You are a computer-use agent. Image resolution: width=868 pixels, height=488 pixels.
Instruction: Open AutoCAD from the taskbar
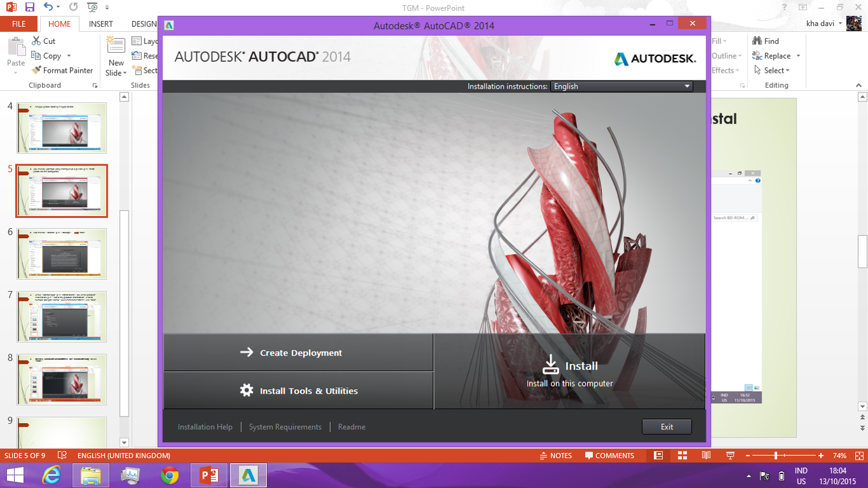coord(248,475)
